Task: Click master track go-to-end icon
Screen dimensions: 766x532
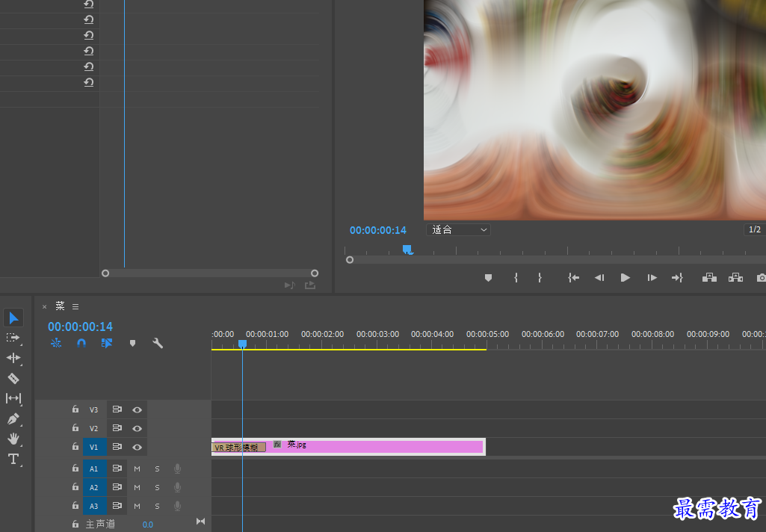Action: pos(200,522)
